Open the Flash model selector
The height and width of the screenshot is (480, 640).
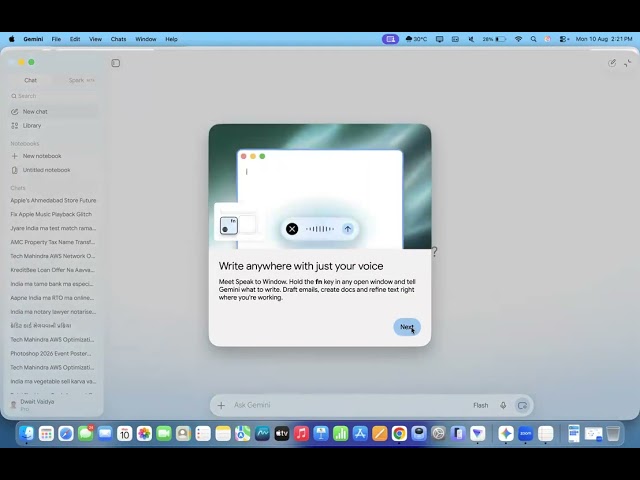pyautogui.click(x=480, y=405)
